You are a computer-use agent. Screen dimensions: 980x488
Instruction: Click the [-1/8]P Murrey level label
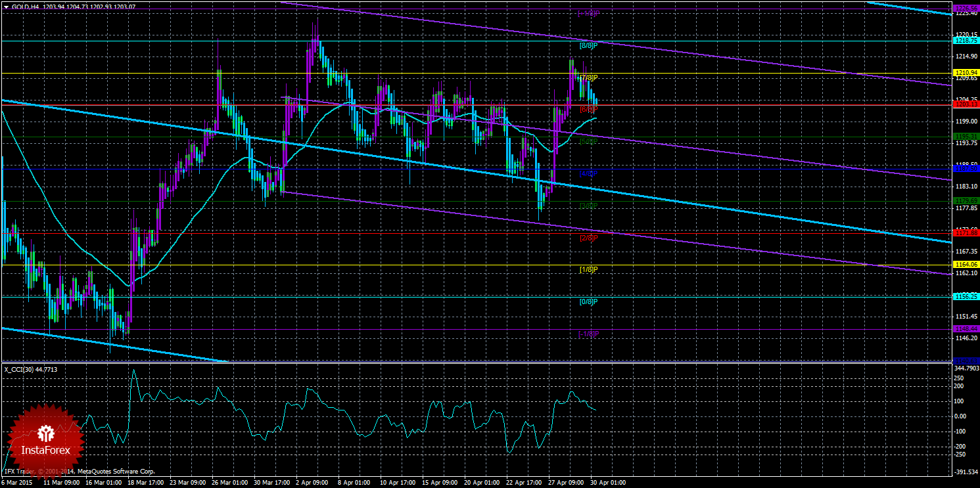589,334
